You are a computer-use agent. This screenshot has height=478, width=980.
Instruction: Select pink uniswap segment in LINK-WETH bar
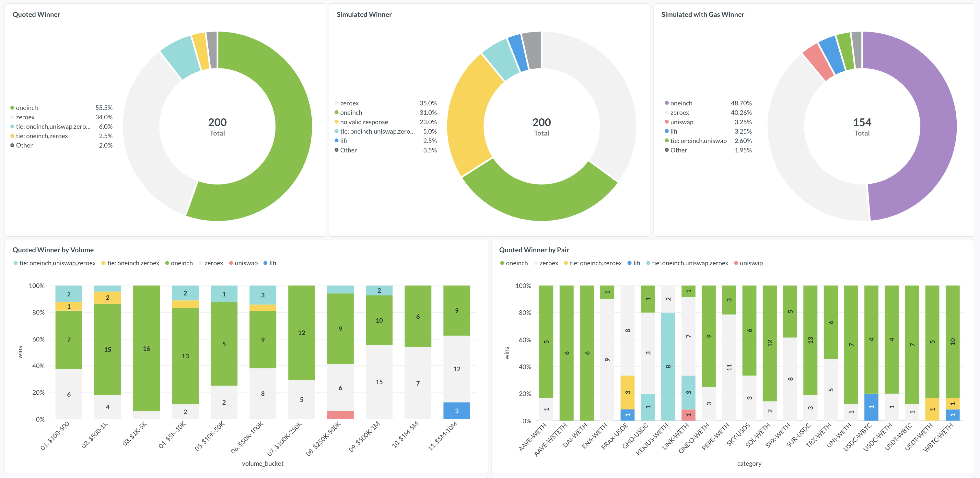tap(688, 415)
